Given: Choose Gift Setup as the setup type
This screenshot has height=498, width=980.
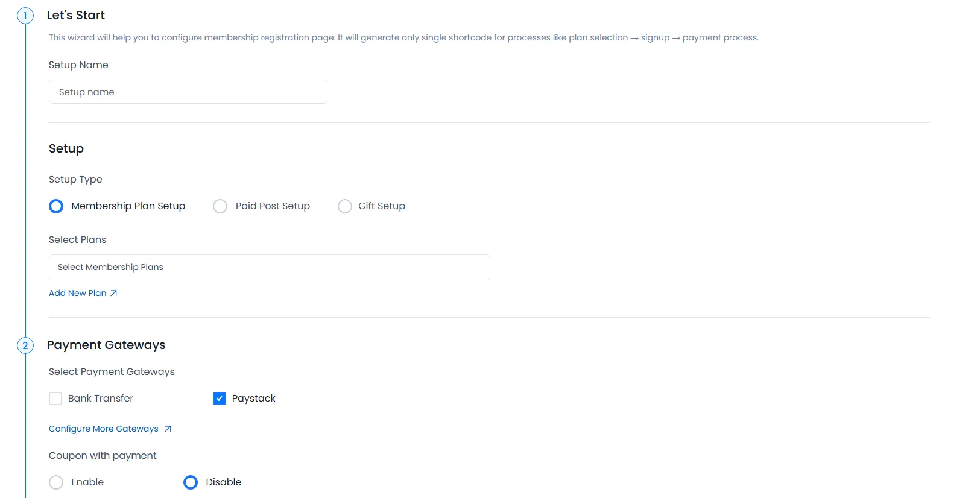Looking at the screenshot, I should tap(344, 206).
